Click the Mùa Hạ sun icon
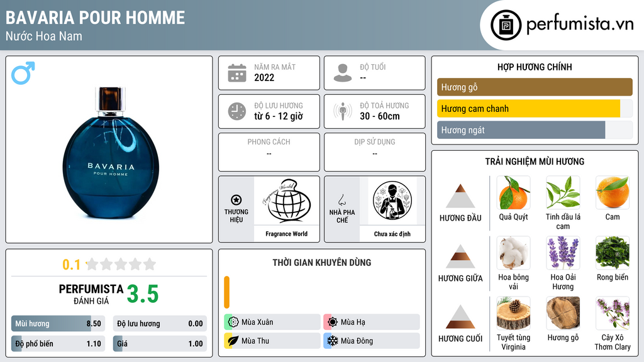 tap(333, 322)
